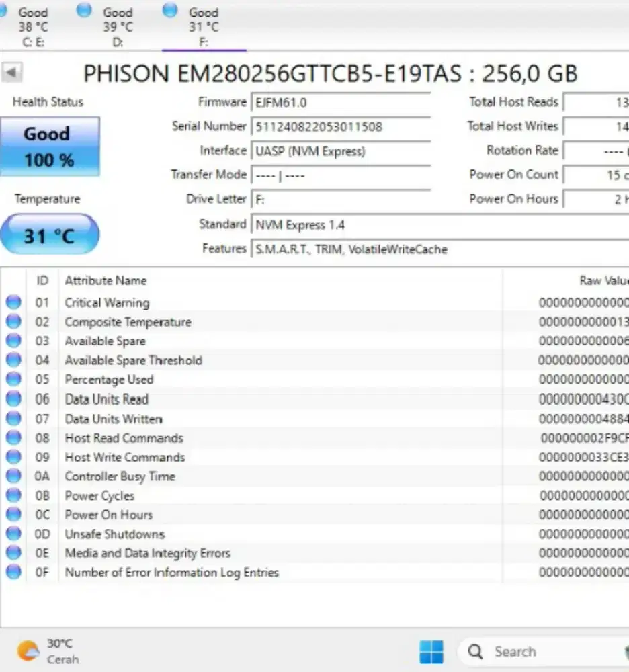629x672 pixels.
Task: Select the Host Read Commands attribute name
Action: (124, 438)
